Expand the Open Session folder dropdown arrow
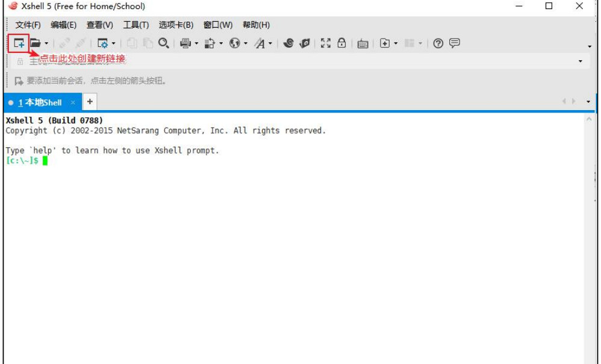Viewport: 601px width, 364px height. [x=46, y=44]
